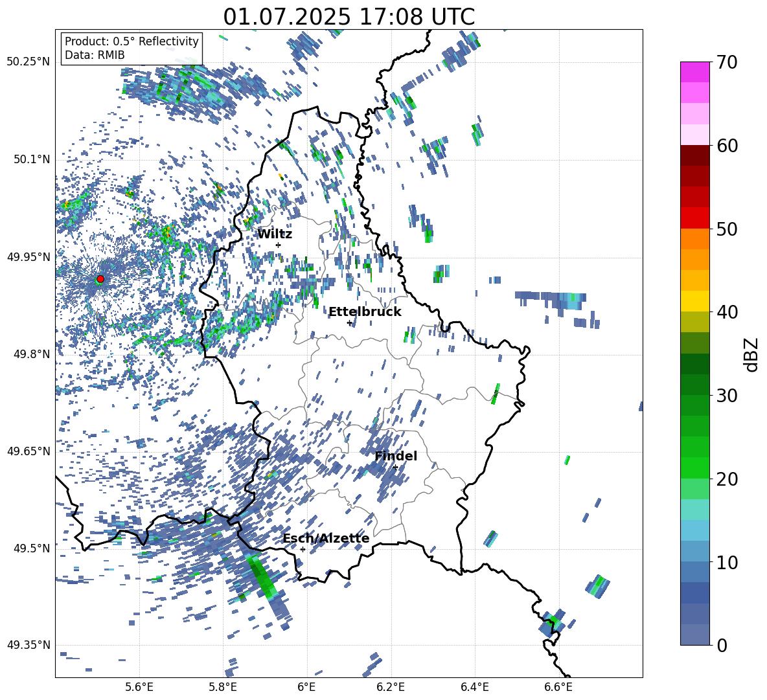The image size is (767, 700).
Task: Click the Findel station cross marker
Action: pyautogui.click(x=395, y=468)
